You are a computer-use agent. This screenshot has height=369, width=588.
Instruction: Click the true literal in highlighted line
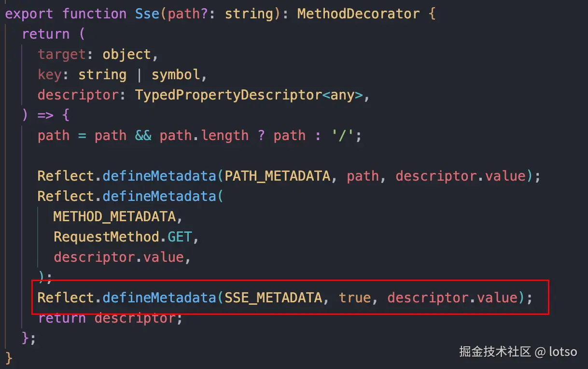(x=355, y=298)
